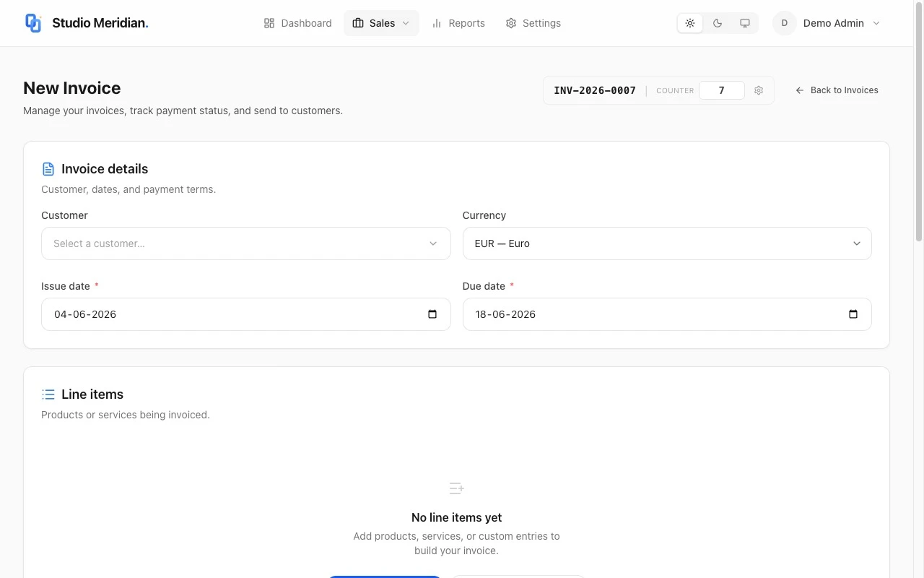The image size is (924, 578).
Task: Click the New Invoice heading
Action: [x=72, y=88]
